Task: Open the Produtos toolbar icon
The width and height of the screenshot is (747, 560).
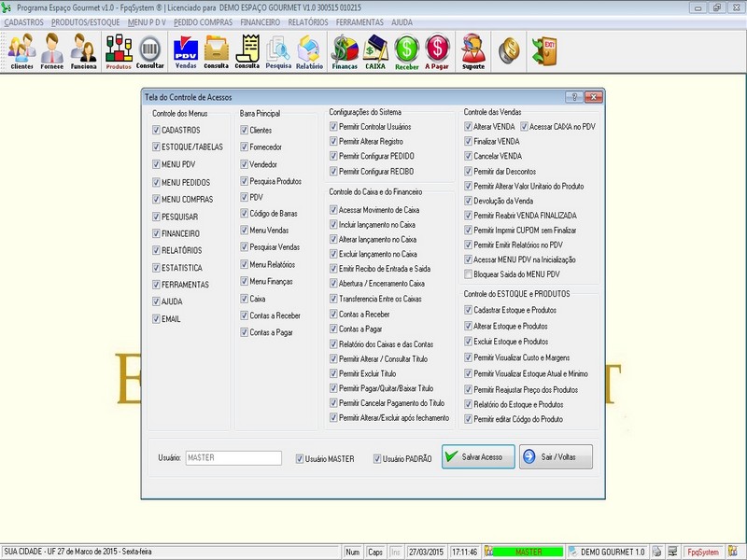Action: coord(119,51)
